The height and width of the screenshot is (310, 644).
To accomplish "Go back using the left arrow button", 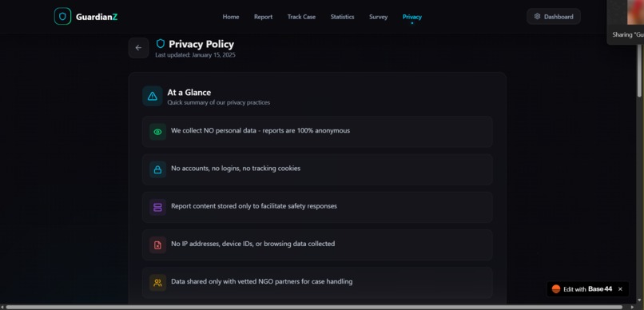I will coord(138,48).
